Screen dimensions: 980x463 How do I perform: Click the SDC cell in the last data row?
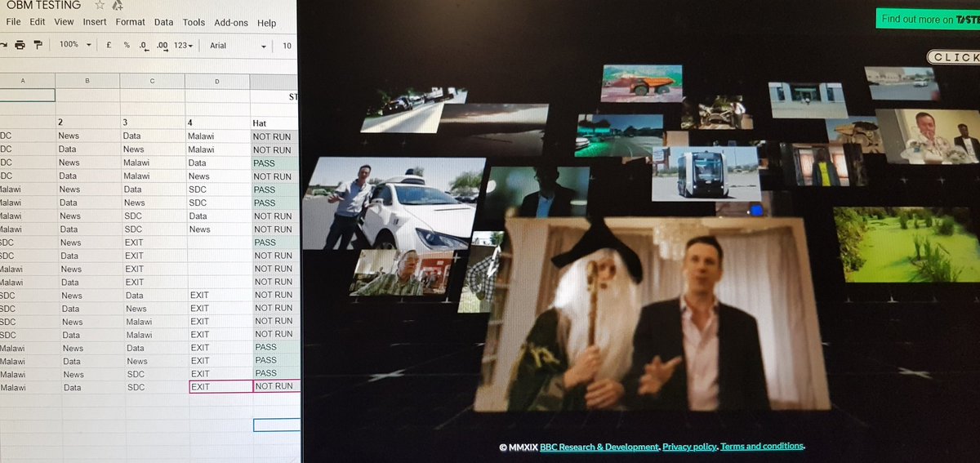point(156,386)
